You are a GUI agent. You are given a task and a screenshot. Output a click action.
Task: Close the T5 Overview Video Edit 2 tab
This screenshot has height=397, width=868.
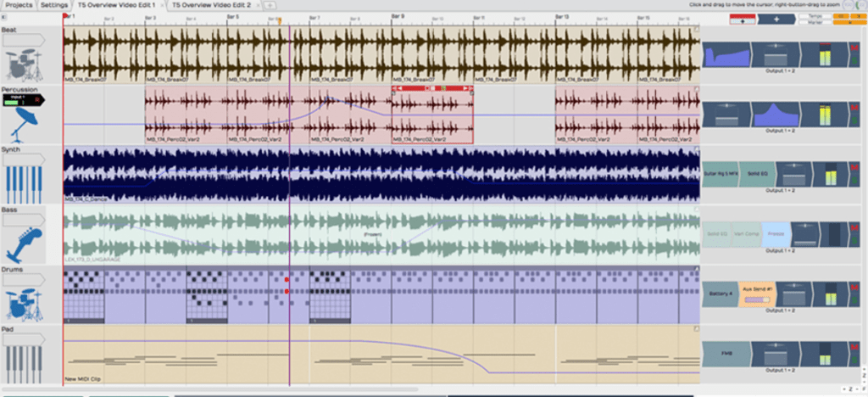pyautogui.click(x=258, y=5)
